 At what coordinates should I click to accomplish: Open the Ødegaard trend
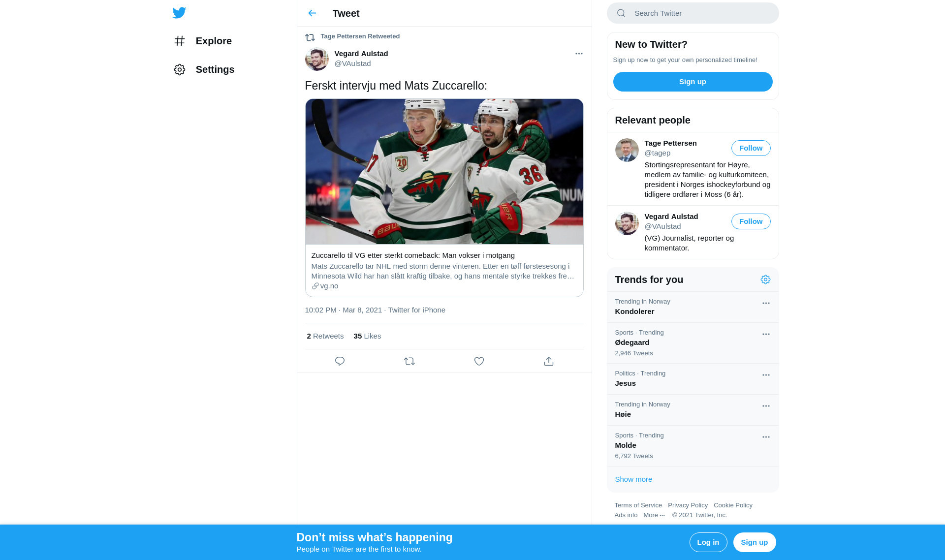(x=693, y=343)
